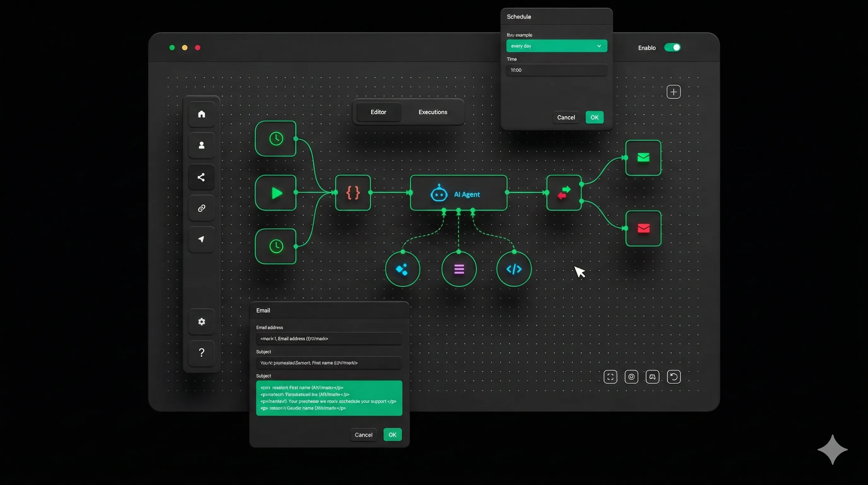Select the red email node

click(x=643, y=228)
